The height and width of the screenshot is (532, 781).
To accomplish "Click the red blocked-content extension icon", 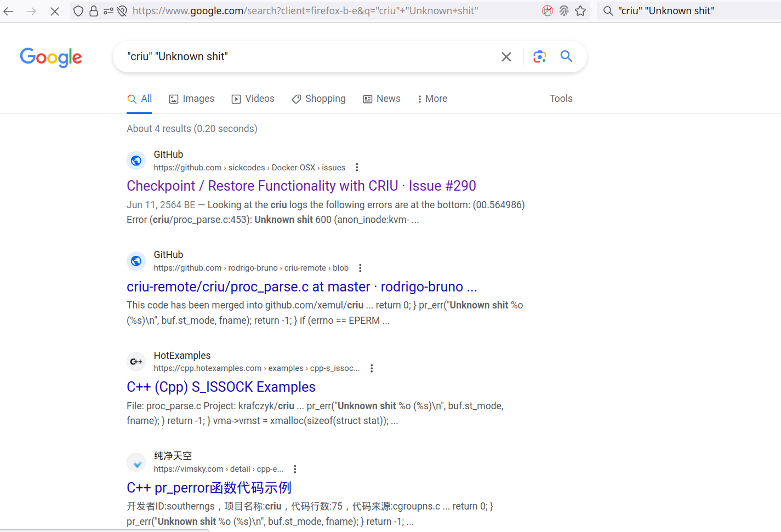I will pyautogui.click(x=548, y=11).
